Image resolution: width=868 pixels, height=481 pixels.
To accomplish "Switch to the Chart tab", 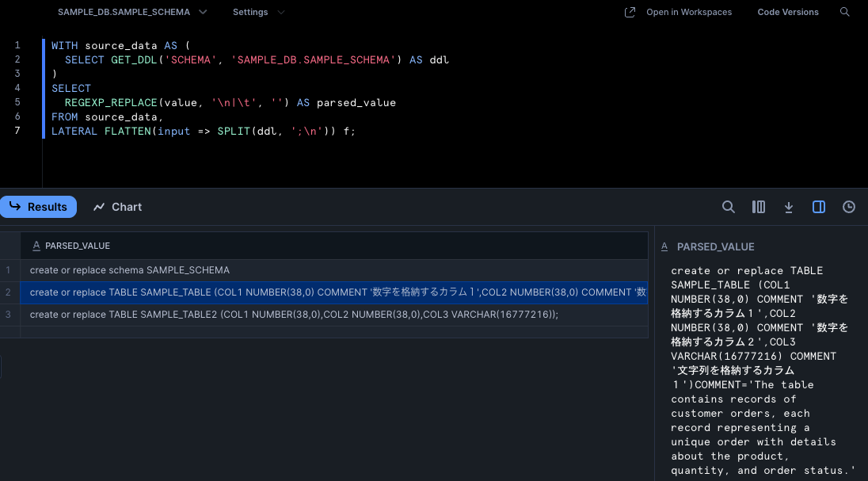I will coord(117,207).
